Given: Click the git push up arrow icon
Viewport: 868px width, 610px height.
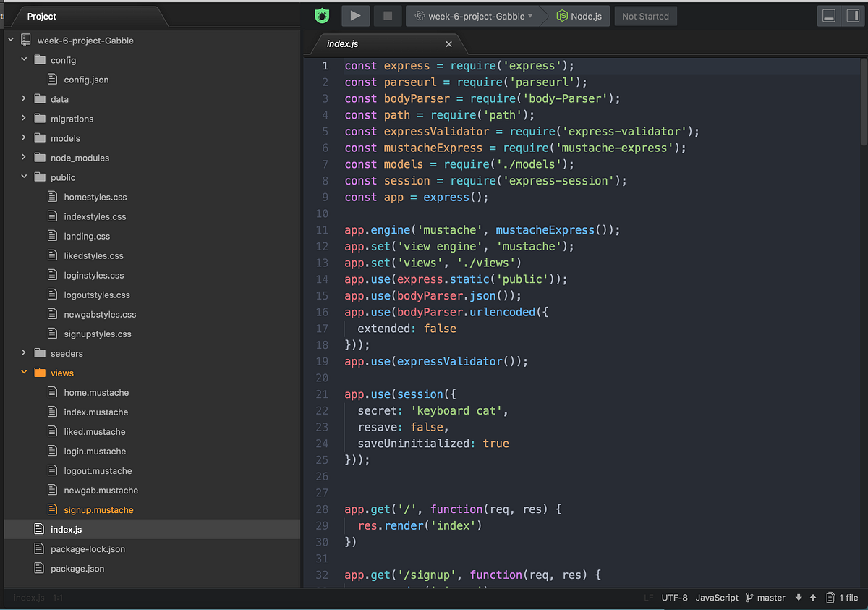Looking at the screenshot, I should [813, 598].
